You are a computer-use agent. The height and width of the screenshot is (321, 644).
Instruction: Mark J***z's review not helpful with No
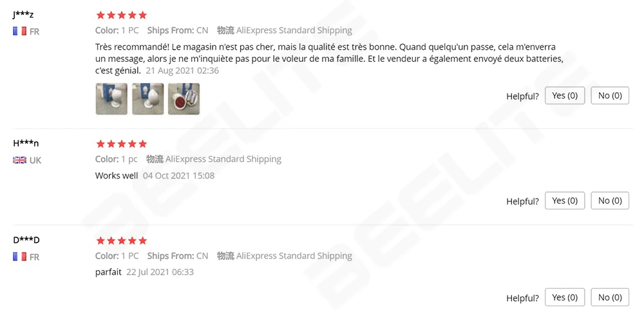610,95
